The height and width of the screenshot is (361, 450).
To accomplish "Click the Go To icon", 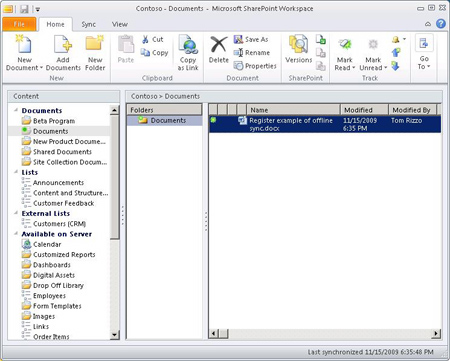I will pos(424,43).
